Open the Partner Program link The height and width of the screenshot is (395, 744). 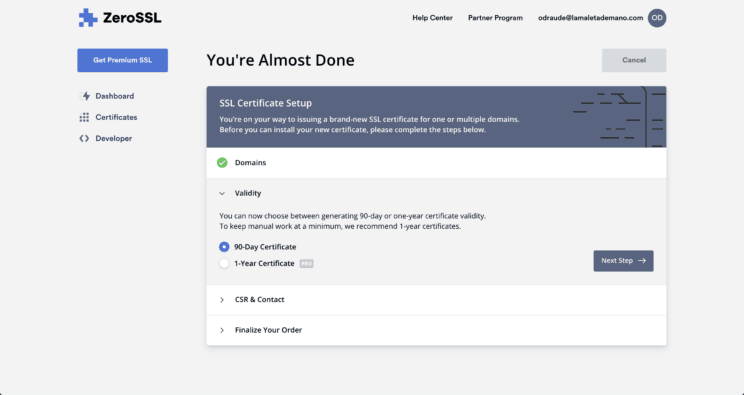495,18
